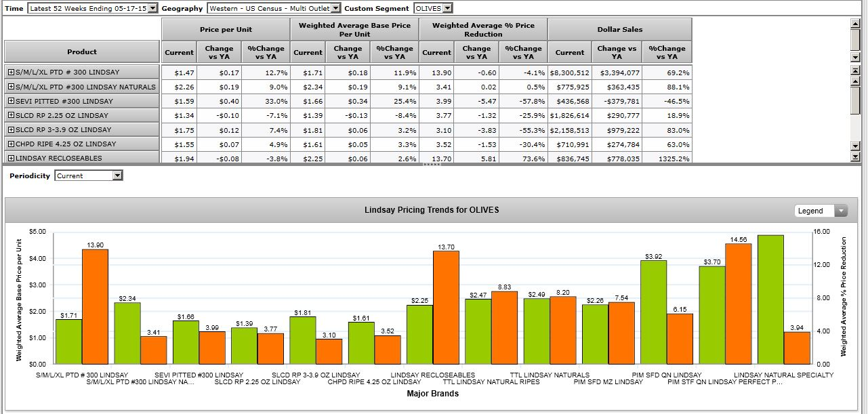868x414 pixels.
Task: Click the orange 14.56 bar in chart
Action: point(739,304)
